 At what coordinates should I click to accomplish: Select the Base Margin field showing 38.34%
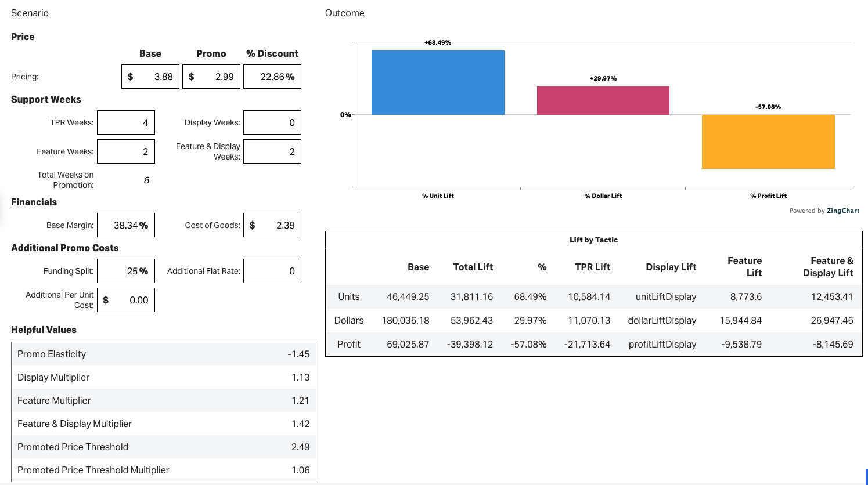[125, 225]
